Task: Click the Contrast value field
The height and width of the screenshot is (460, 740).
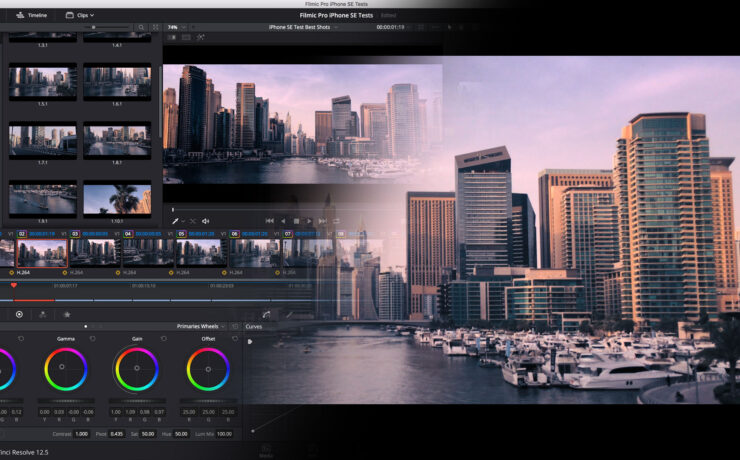Action: 82,434
